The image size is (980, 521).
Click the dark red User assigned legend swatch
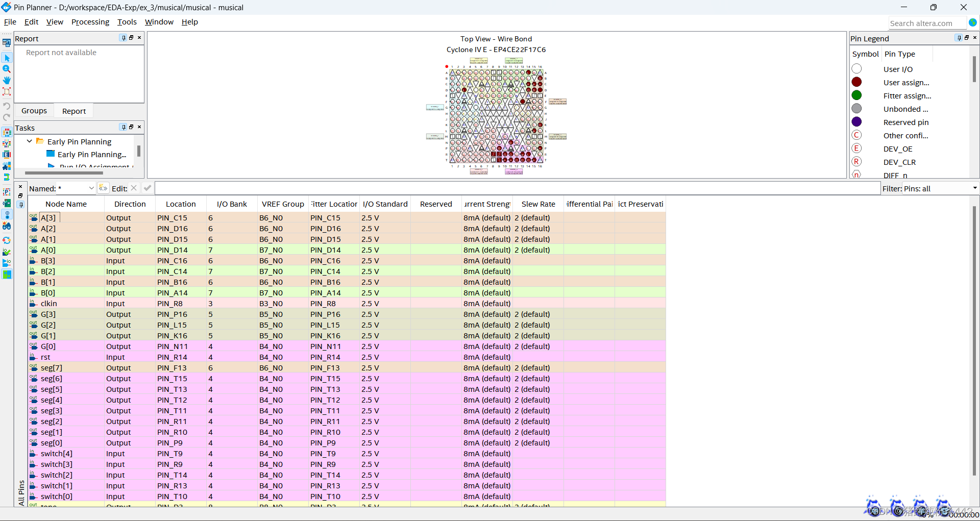click(857, 82)
